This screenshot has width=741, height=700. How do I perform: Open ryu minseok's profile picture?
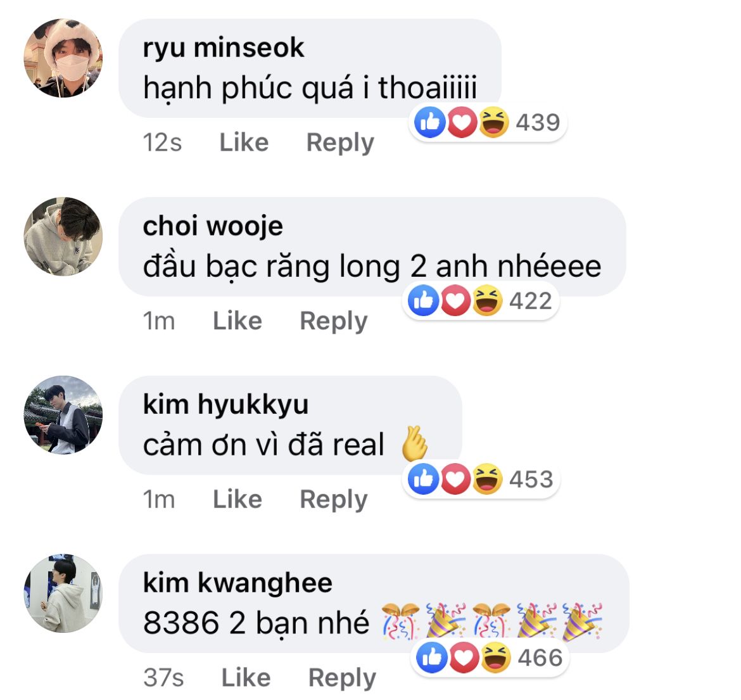(63, 58)
